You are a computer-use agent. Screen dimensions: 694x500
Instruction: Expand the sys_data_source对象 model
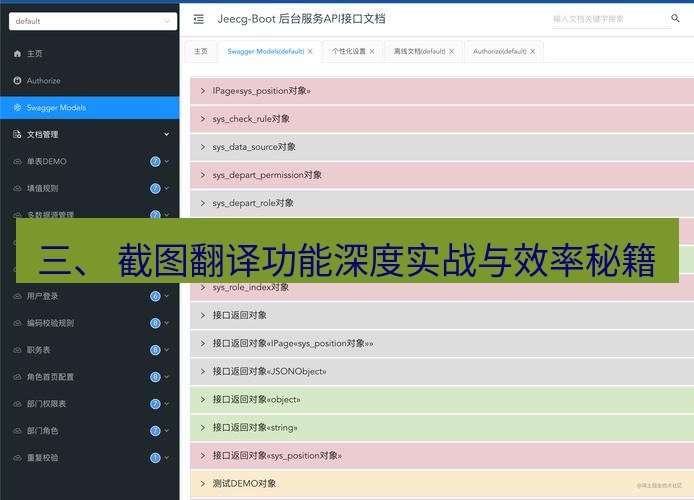442,147
